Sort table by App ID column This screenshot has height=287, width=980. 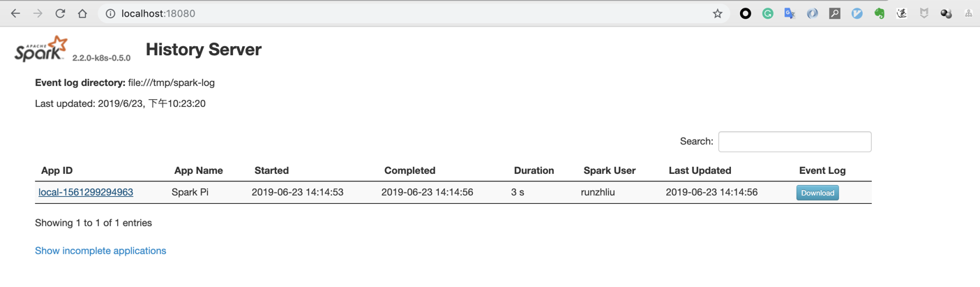pyautogui.click(x=56, y=170)
